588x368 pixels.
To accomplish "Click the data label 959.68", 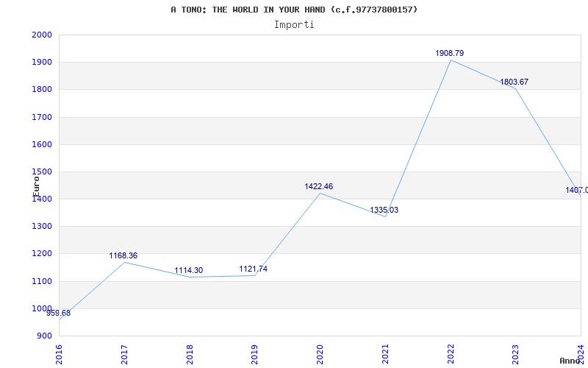I will click(58, 313).
